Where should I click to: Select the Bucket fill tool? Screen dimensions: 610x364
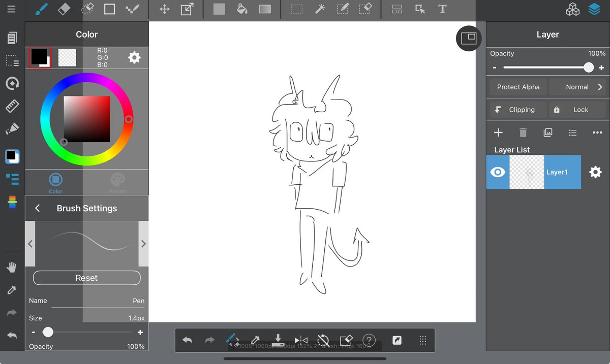(242, 9)
